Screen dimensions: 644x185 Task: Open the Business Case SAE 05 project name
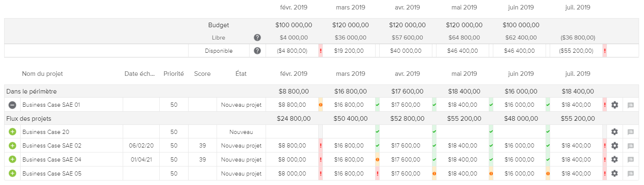pyautogui.click(x=52, y=173)
